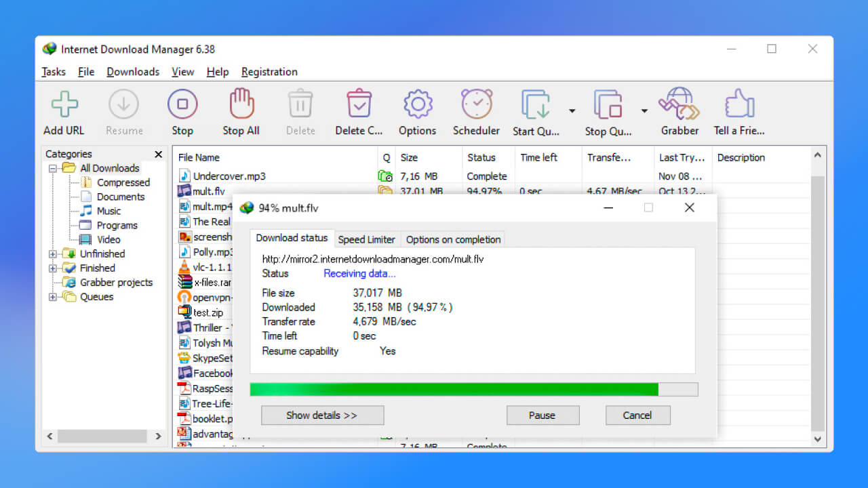Viewport: 868px width, 488px height.
Task: Close the 94% mult.flv dialog
Action: pos(690,208)
